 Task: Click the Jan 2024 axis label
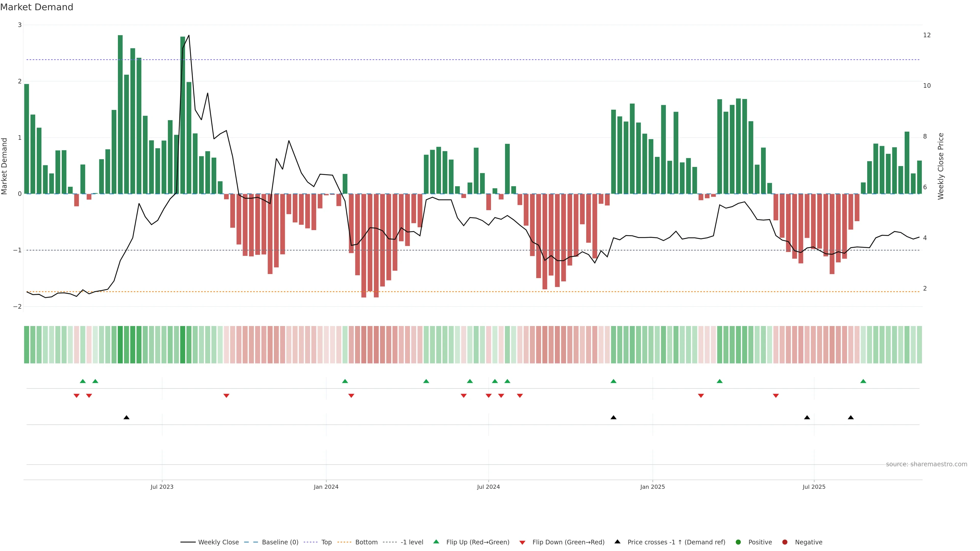click(x=326, y=487)
